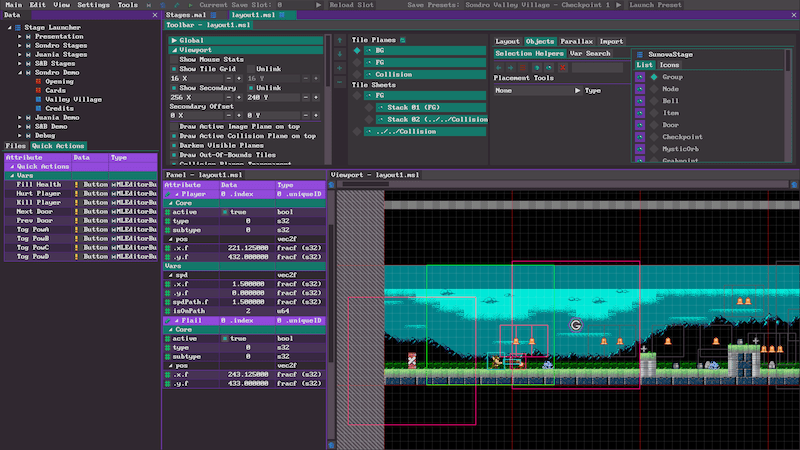The height and width of the screenshot is (450, 800).
Task: Toggle Darken Visible Planes checkbox
Action: (174, 144)
